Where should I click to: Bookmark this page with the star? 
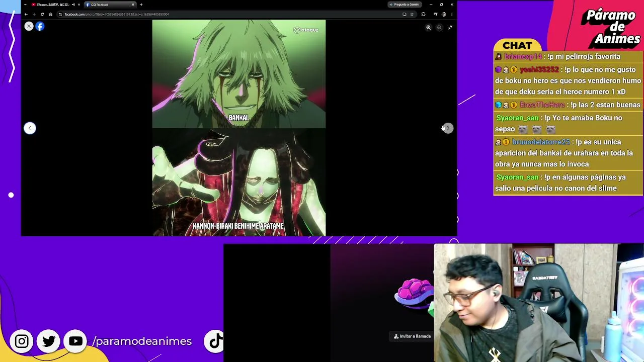coord(412,14)
